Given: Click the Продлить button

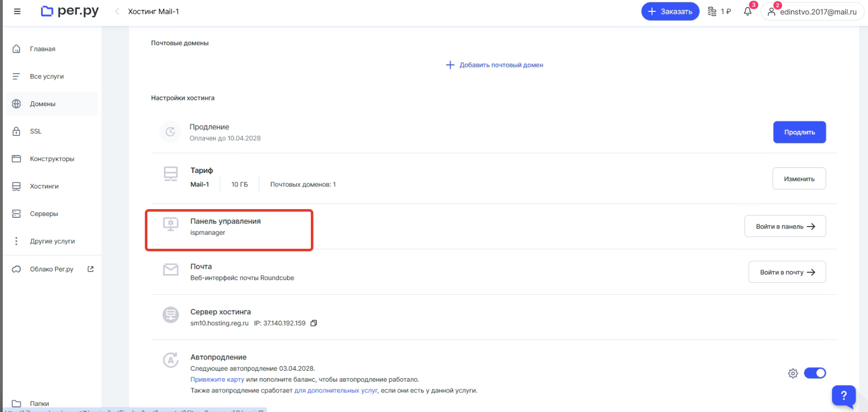Looking at the screenshot, I should [x=799, y=132].
